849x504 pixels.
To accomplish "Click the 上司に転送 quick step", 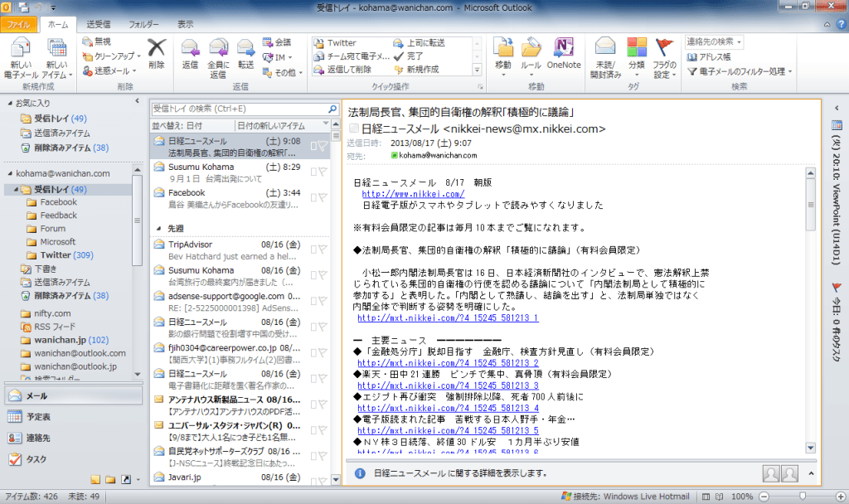I will [419, 43].
